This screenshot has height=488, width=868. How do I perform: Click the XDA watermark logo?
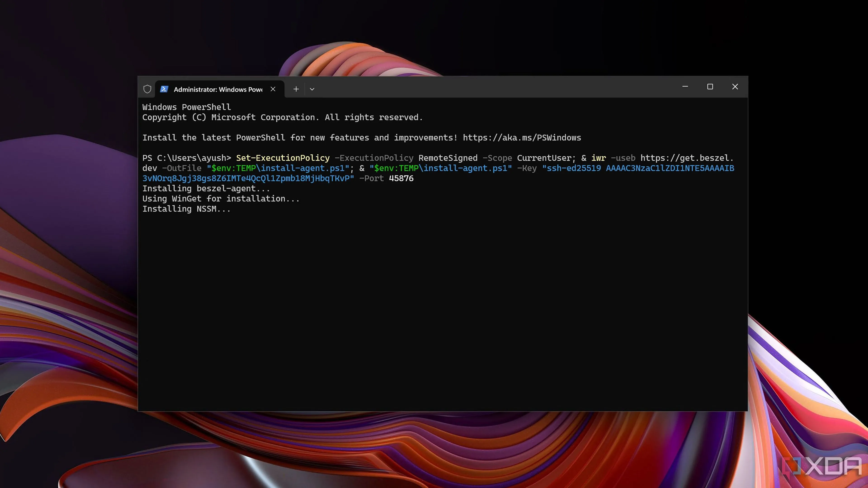coord(821,466)
